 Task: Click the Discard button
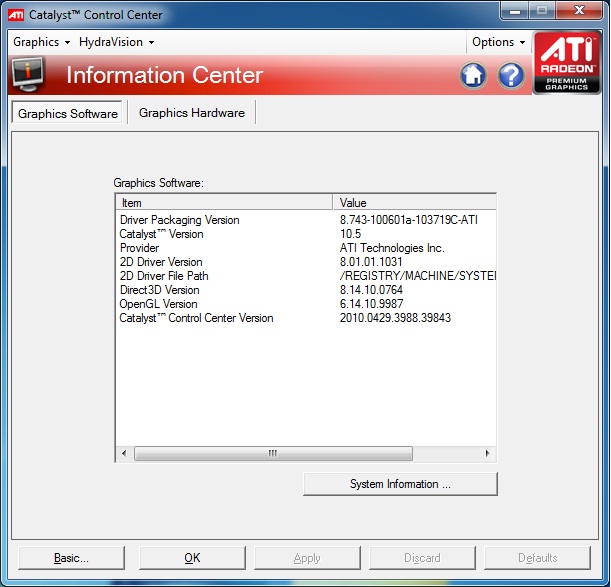click(x=422, y=558)
